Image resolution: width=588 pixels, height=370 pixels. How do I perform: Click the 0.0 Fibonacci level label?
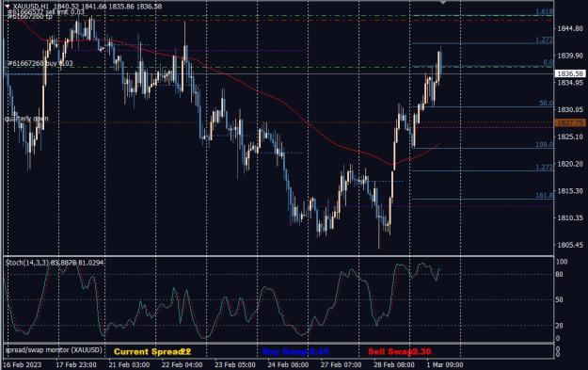548,63
